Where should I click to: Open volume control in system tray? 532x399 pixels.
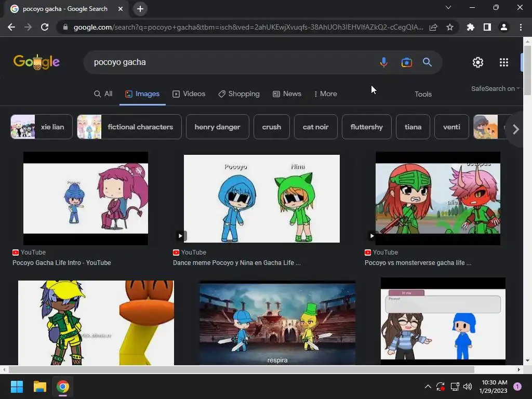(468, 387)
